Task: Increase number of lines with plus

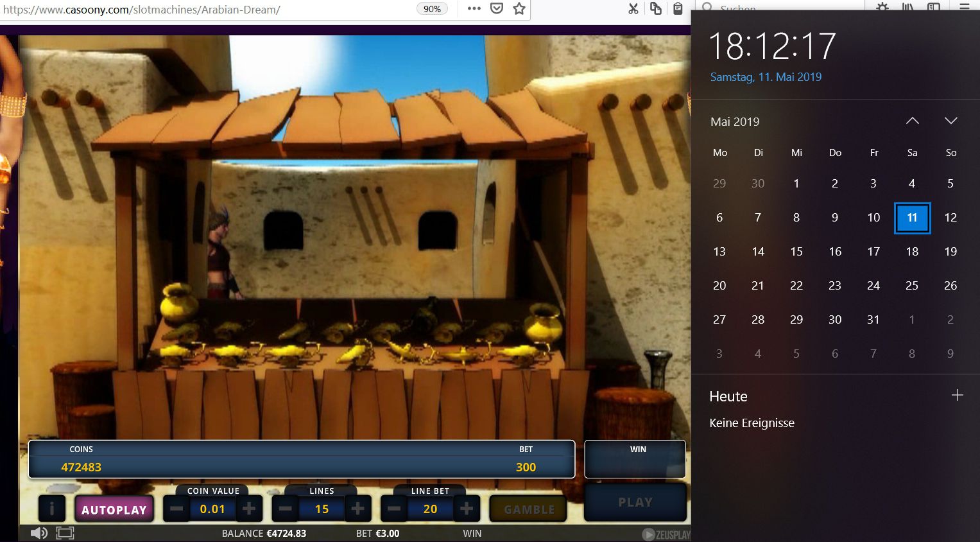Action: [358, 509]
